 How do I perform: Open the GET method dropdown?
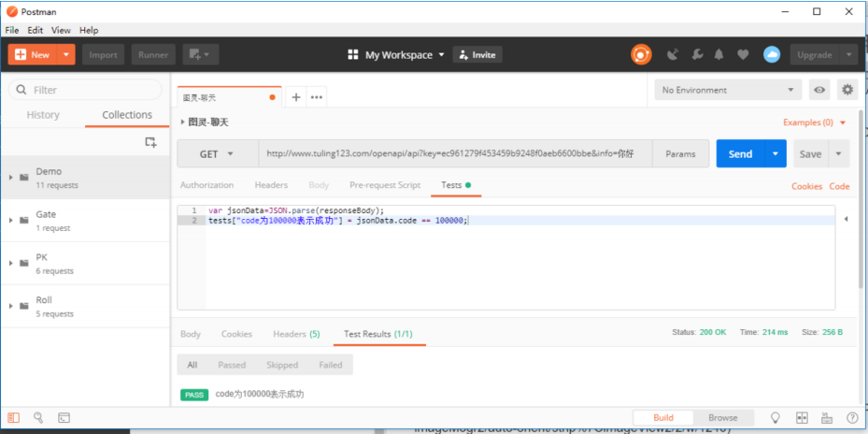coord(218,153)
